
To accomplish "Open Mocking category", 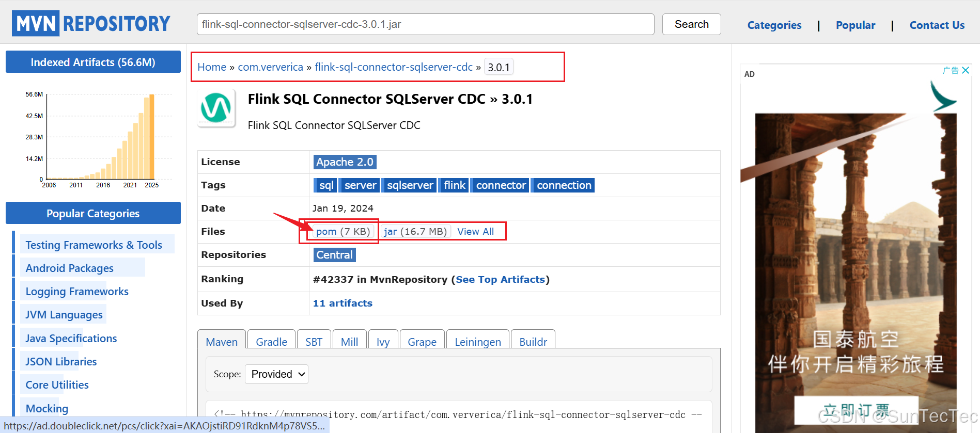I will (x=47, y=408).
